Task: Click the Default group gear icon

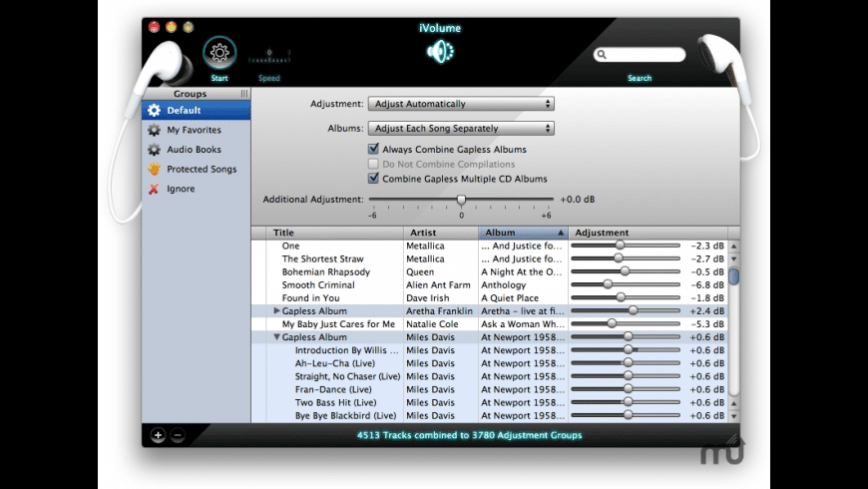Action: [x=154, y=110]
